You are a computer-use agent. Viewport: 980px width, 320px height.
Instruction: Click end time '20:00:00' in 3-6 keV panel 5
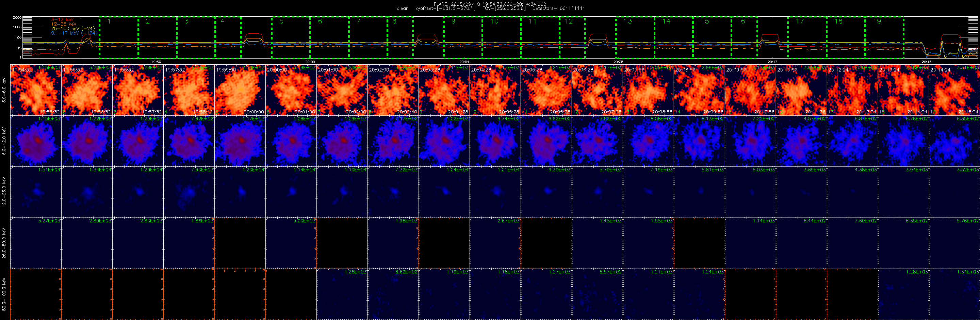tap(254, 112)
